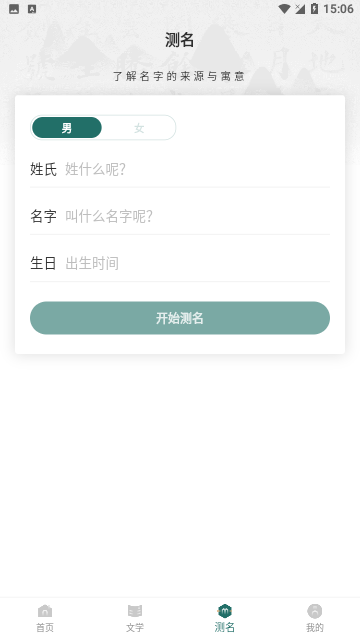Viewport: 360px width, 640px height.
Task: Tap the 测名 hexagon icon
Action: pyautogui.click(x=224, y=611)
